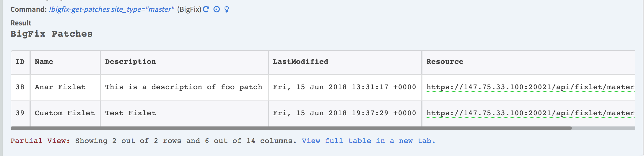
Task: Click the "Test Fixlet" description cell
Action: pyautogui.click(x=130, y=113)
